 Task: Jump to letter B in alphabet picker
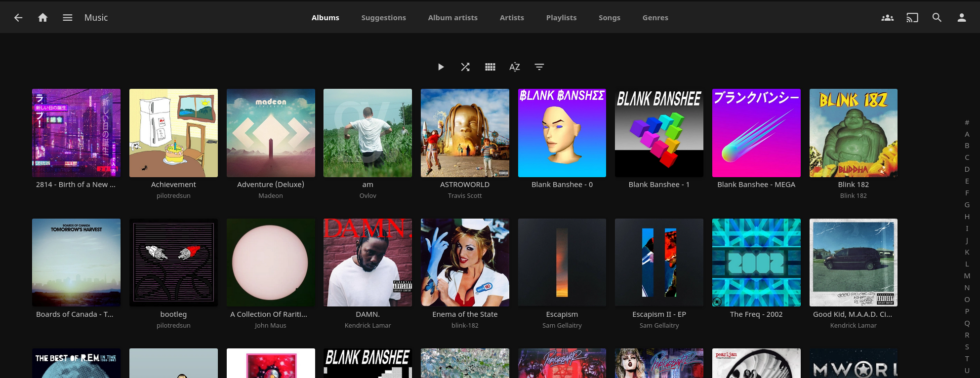[967, 146]
